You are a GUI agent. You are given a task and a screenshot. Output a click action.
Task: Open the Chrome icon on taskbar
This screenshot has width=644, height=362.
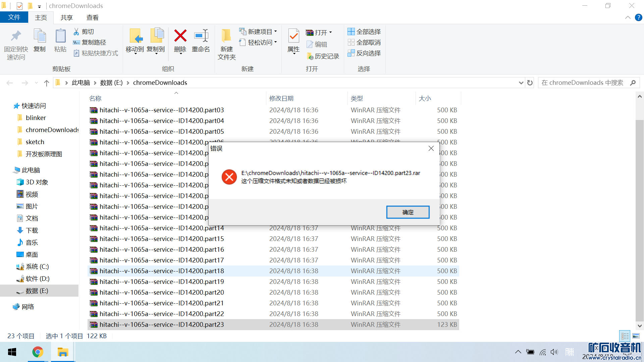coord(38,352)
